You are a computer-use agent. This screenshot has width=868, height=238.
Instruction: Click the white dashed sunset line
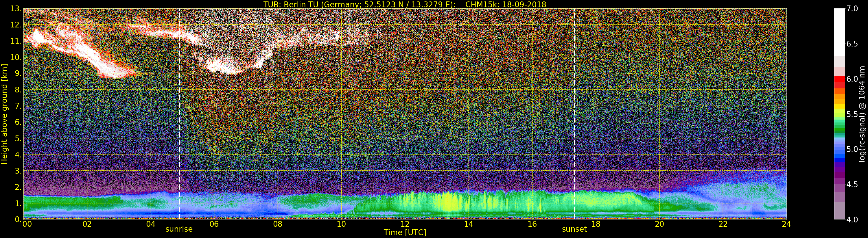574,114
